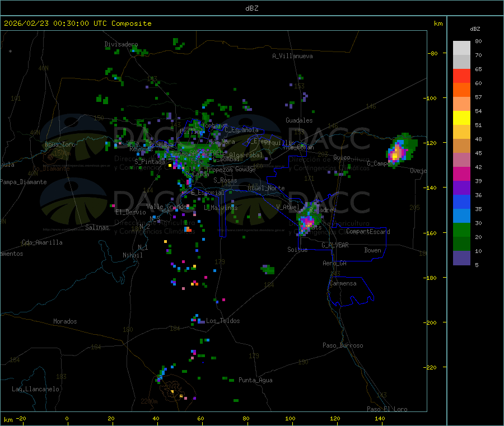The height and width of the screenshot is (426, 504).
Task: Click the El_Desvio label
Action: (x=130, y=212)
